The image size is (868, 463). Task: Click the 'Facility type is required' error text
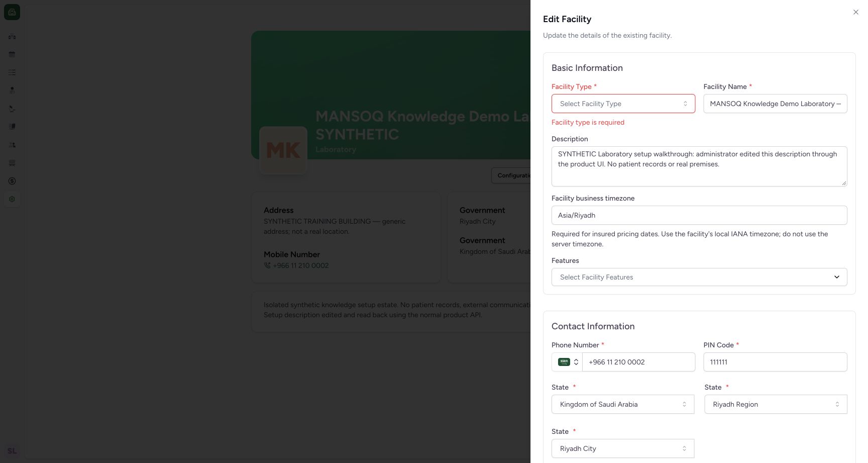point(588,122)
